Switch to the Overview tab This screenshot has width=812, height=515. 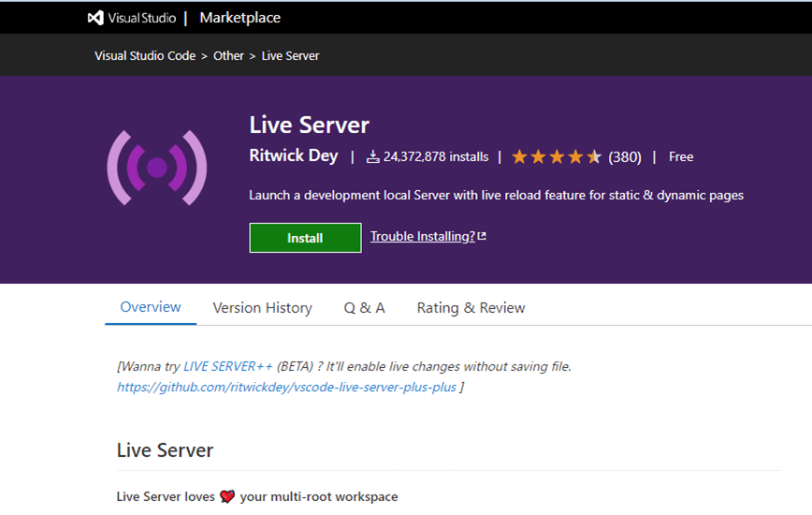pos(151,307)
